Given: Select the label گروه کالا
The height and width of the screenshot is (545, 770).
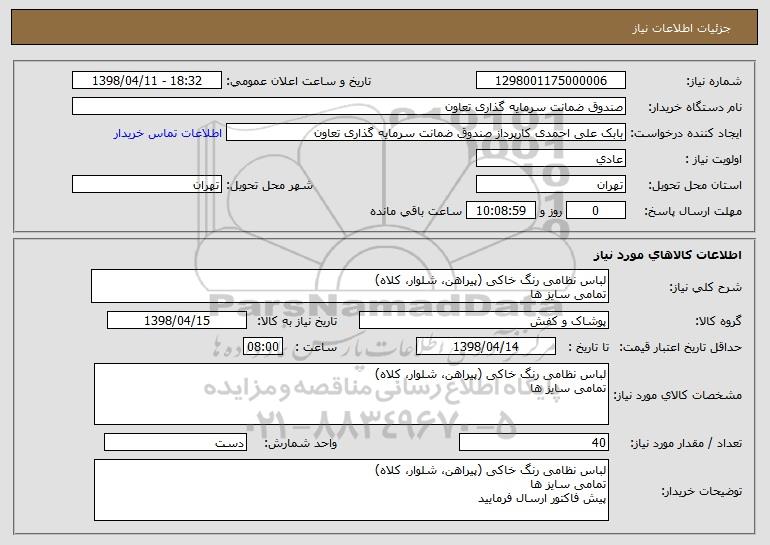Looking at the screenshot, I should (x=718, y=321).
